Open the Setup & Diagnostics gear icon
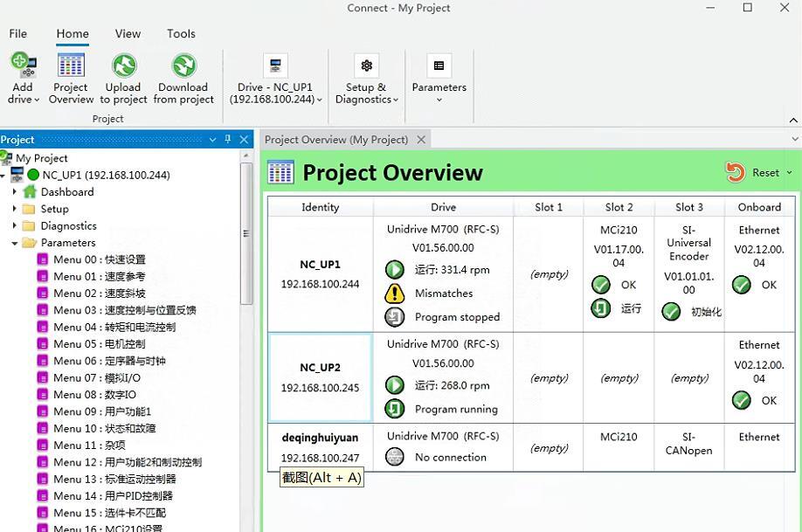Screen dimensions: 802x532 coord(366,66)
